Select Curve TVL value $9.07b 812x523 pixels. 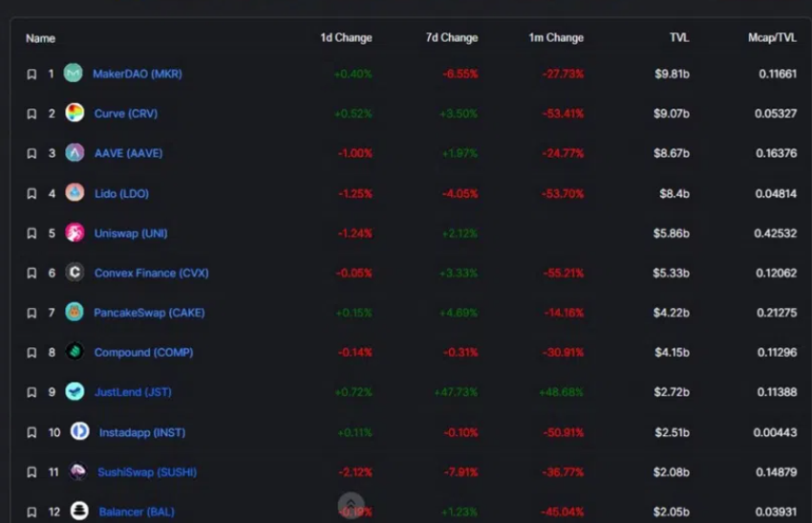(672, 114)
